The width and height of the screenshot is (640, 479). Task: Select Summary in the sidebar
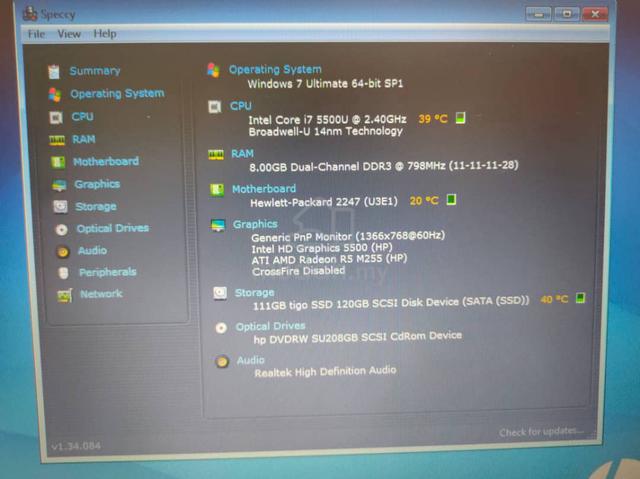click(x=95, y=71)
